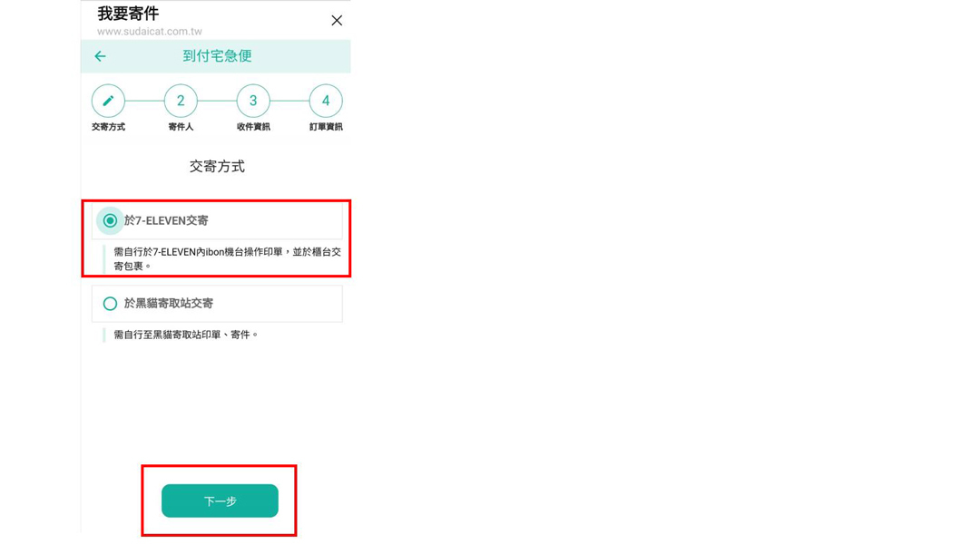
Task: Click the 交寄方式 step label
Action: coord(108,127)
